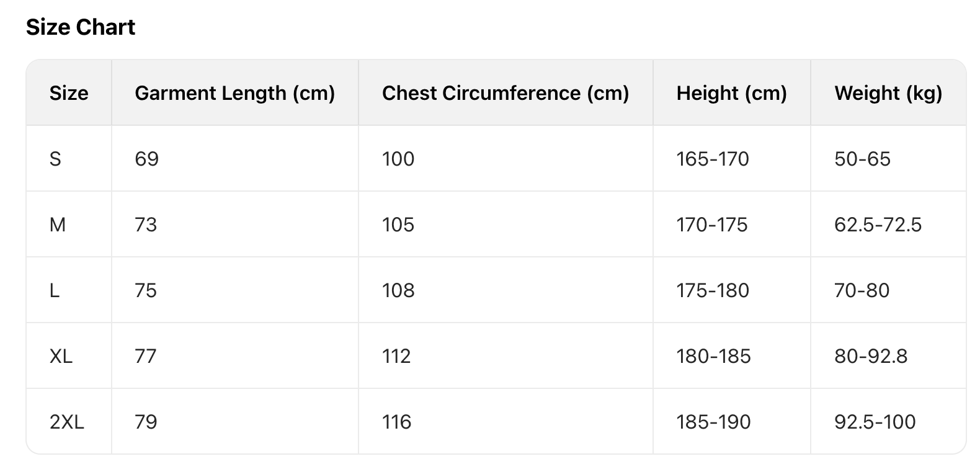The image size is (980, 464).
Task: Click the Height (cm) column header
Action: [731, 93]
